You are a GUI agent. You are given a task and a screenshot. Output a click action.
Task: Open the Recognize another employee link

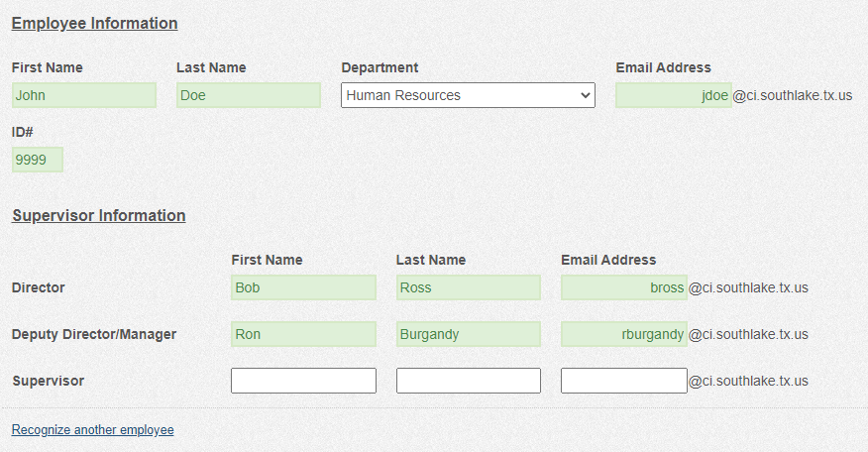point(92,430)
